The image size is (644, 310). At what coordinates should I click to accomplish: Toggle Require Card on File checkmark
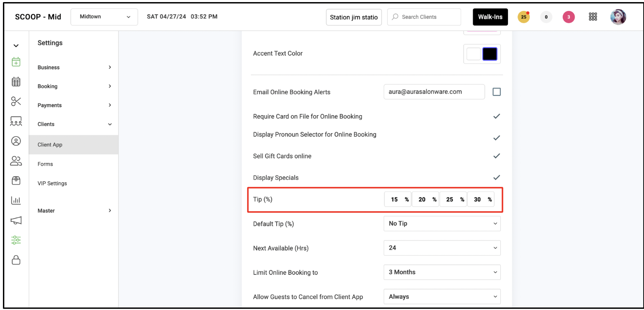[x=497, y=116]
